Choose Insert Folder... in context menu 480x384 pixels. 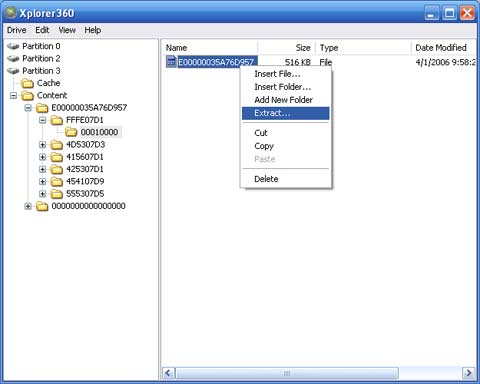pyautogui.click(x=286, y=87)
